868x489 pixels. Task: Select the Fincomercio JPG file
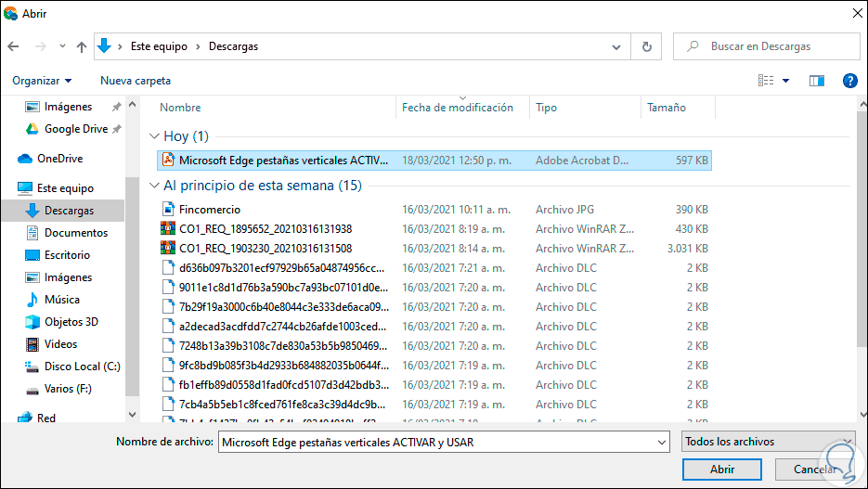pos(210,210)
